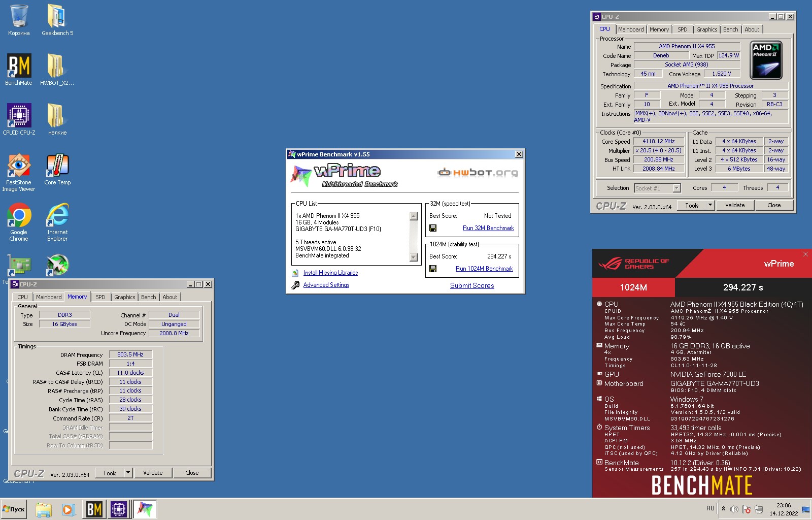Click Close button in Memory CPU-Z window

pos(192,473)
